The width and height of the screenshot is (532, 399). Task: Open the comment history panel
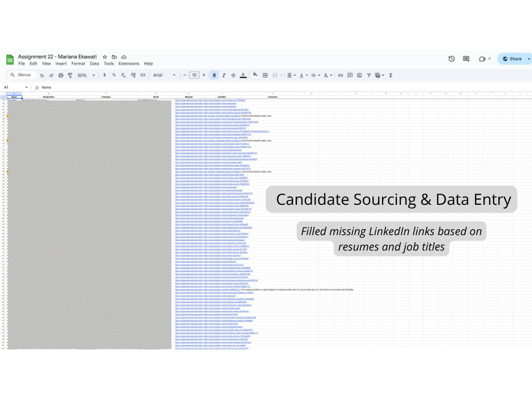pyautogui.click(x=466, y=59)
